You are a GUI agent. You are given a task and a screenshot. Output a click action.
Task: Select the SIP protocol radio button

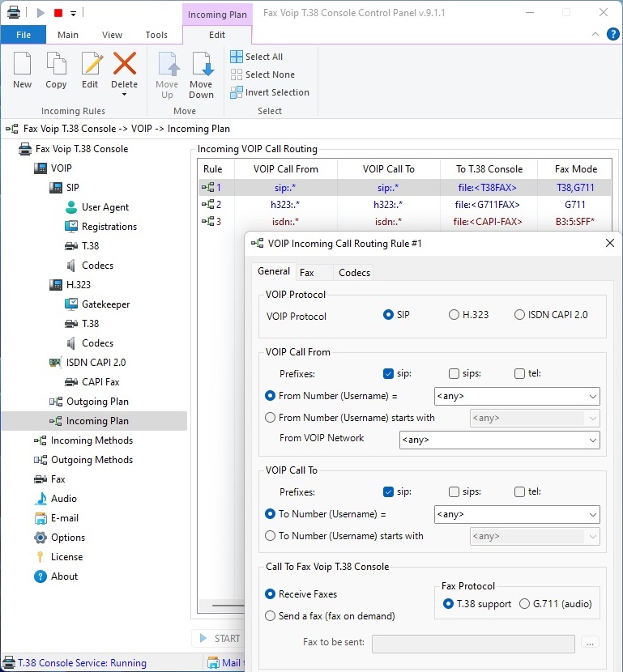point(389,315)
